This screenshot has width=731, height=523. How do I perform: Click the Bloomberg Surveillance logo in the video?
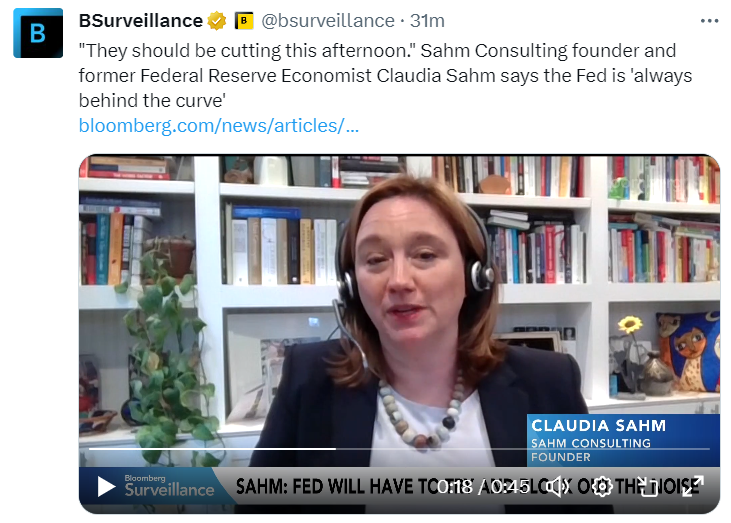tap(169, 486)
